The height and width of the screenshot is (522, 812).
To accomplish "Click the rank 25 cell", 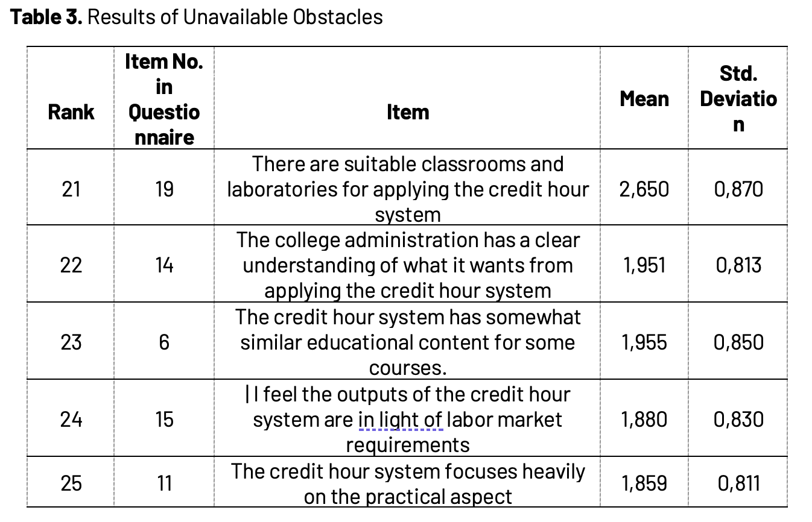I will click(x=71, y=483).
